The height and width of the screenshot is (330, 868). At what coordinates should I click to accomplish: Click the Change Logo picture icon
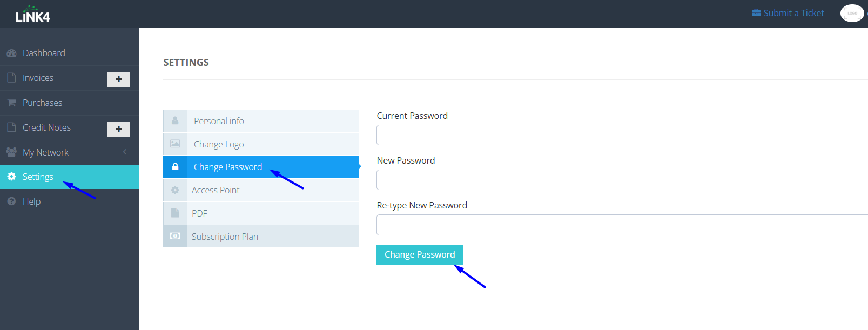tap(175, 144)
